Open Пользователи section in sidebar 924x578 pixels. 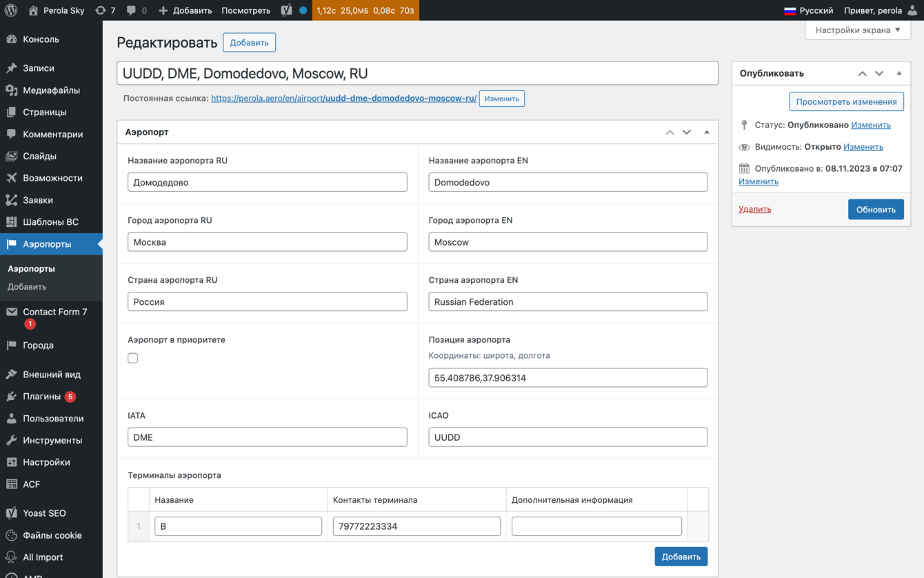click(x=52, y=419)
